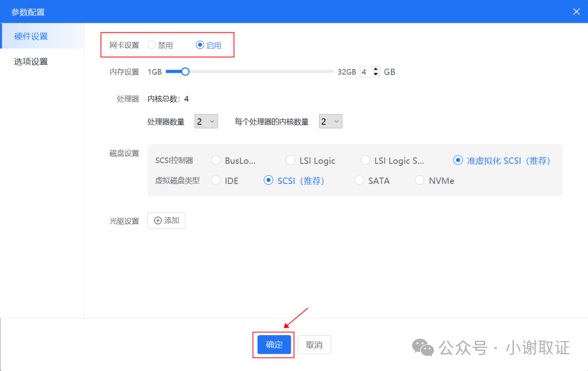
Task: Select SATA as virtual disk type
Action: (359, 180)
